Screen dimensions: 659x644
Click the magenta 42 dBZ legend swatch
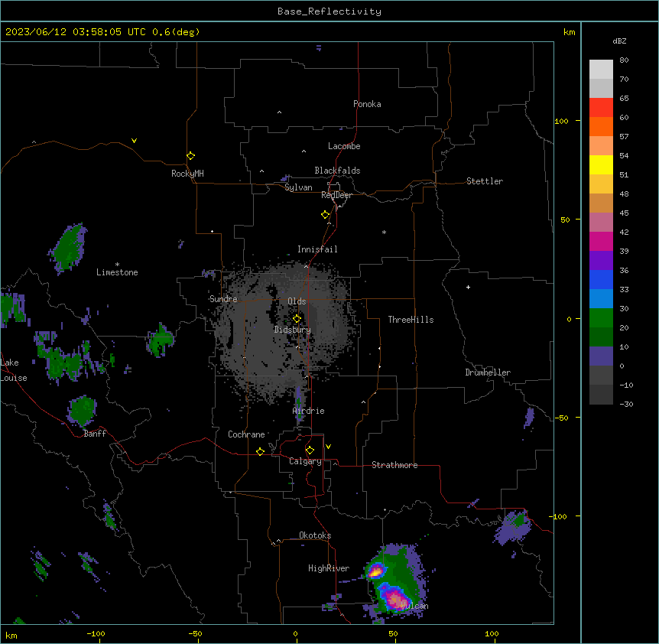[x=601, y=241]
